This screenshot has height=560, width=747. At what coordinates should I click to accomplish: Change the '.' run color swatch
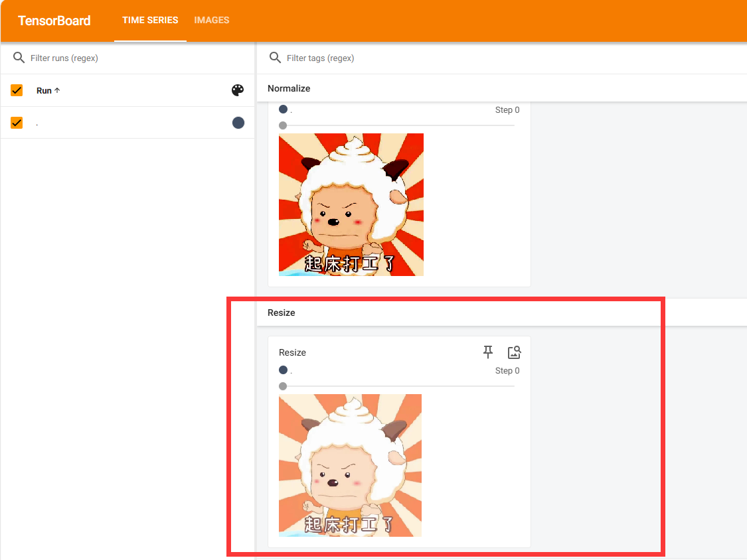238,123
